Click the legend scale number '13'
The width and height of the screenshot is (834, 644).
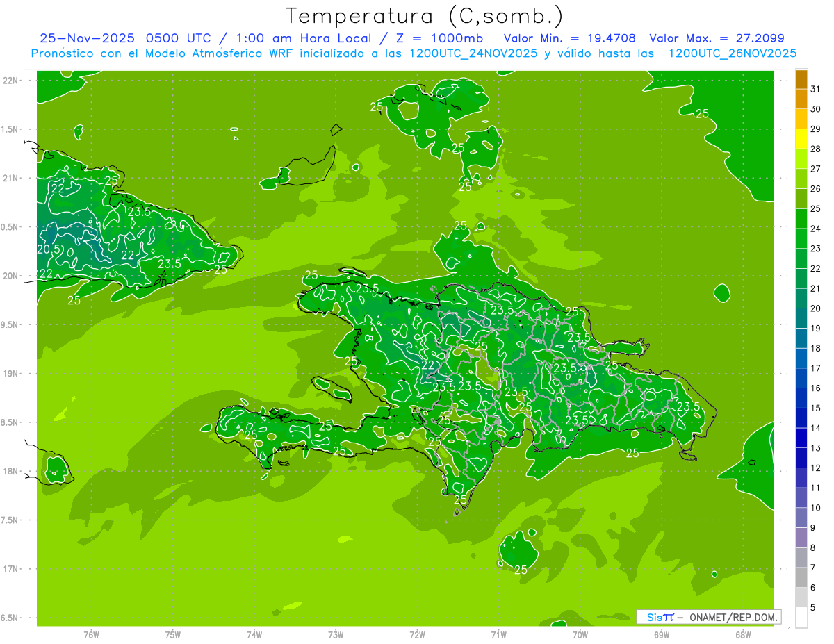point(816,448)
